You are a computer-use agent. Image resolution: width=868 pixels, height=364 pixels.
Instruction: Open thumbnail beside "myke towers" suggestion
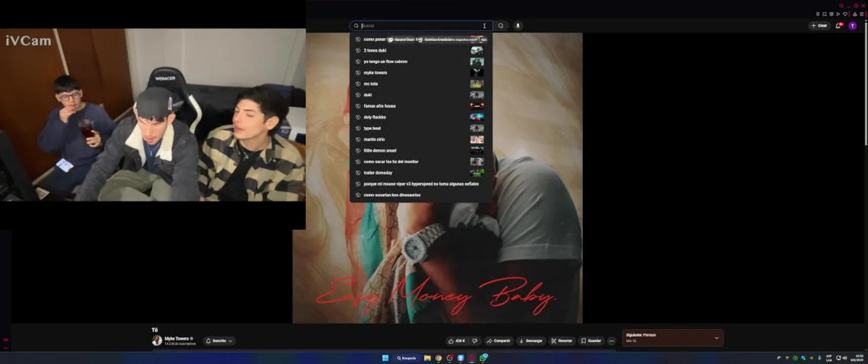coord(477,73)
